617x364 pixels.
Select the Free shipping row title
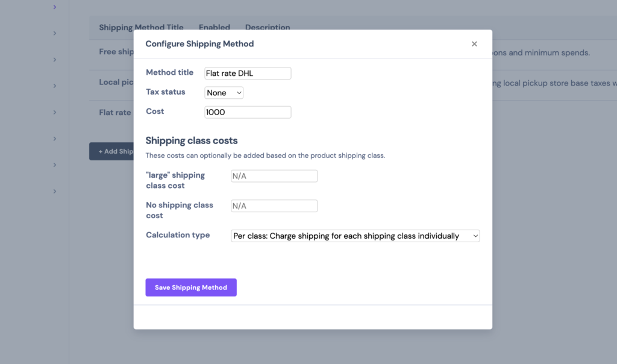click(x=116, y=52)
